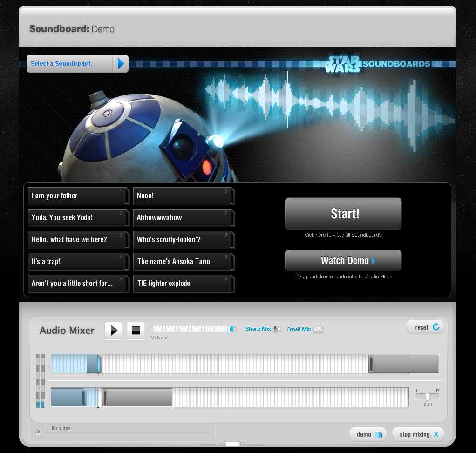The height and width of the screenshot is (453, 476).
Task: Adjust the L/R pan slider
Action: coord(428,397)
